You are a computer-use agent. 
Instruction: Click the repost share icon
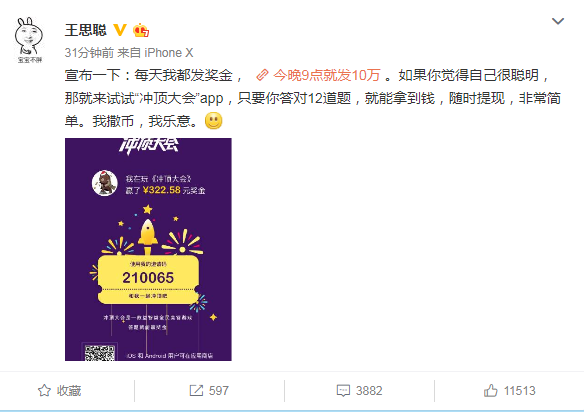(196, 390)
